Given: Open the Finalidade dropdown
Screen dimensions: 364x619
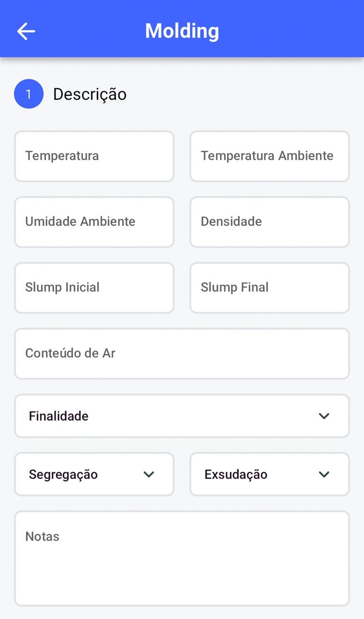Looking at the screenshot, I should [181, 416].
